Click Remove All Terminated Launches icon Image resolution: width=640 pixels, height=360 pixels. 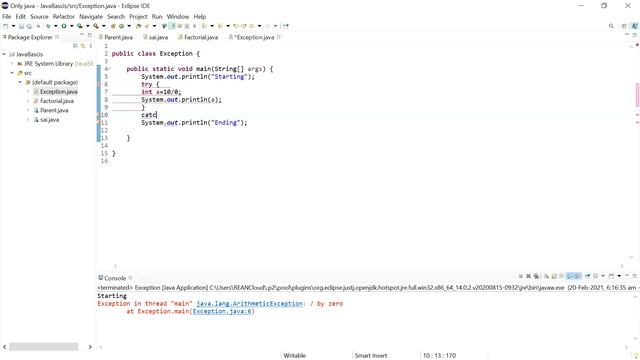click(x=536, y=276)
